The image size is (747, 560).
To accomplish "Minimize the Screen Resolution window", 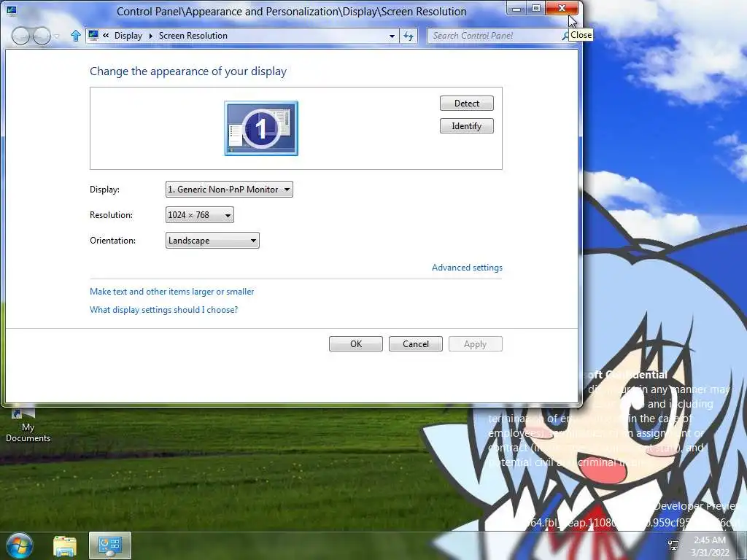I will [x=516, y=9].
